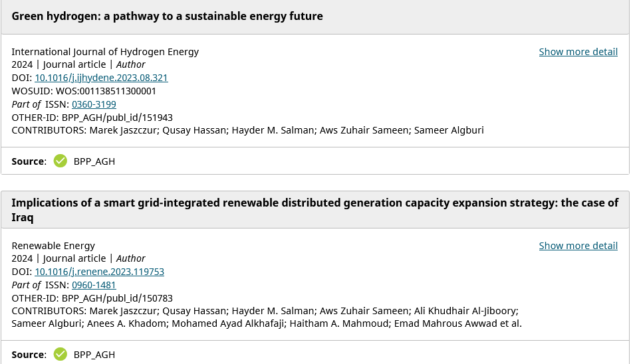Follow the ISSN 0960-1481 link

pyautogui.click(x=94, y=285)
